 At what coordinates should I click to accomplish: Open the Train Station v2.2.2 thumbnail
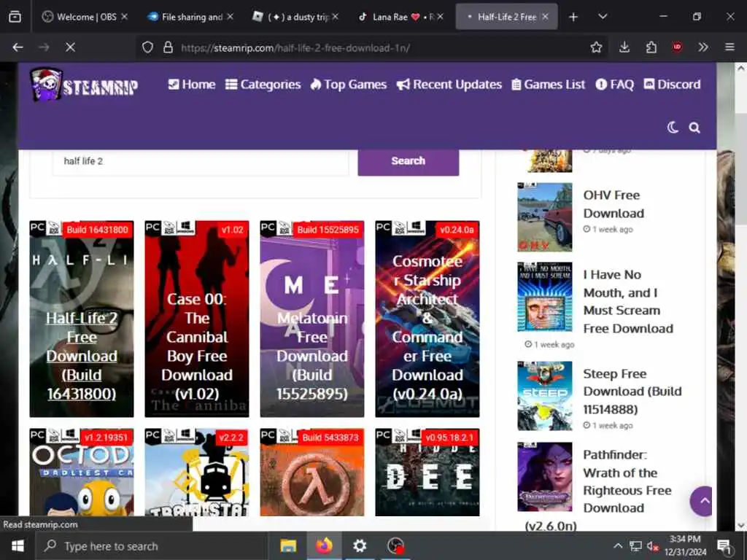pyautogui.click(x=197, y=472)
